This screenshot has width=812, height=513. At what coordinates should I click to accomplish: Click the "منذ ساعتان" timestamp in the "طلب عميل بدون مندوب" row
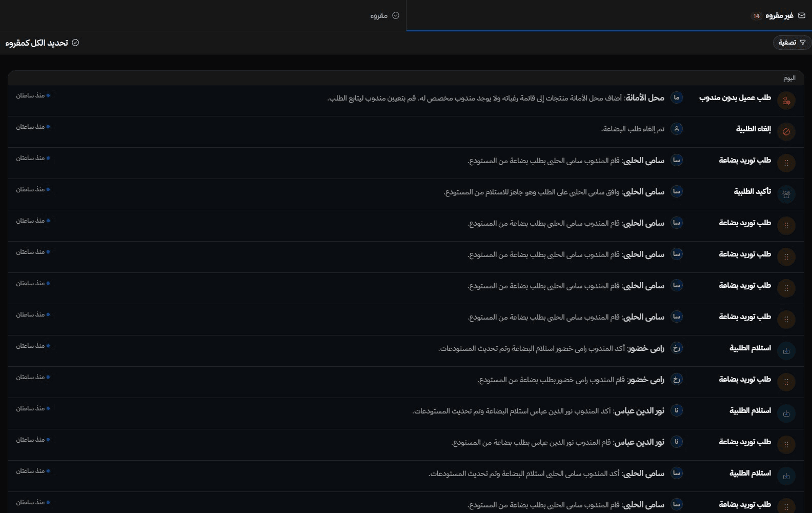pos(30,95)
